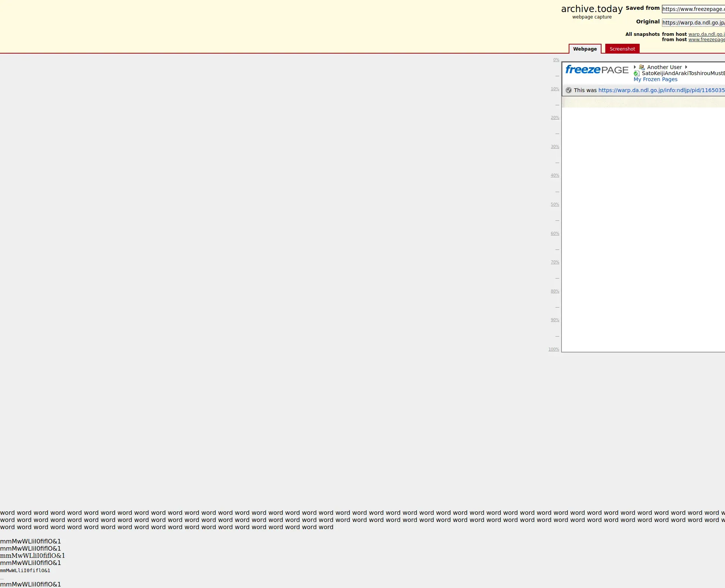Open the warp.da.ndl.go.jp host snapshots link
The image size is (725, 588).
click(x=706, y=34)
